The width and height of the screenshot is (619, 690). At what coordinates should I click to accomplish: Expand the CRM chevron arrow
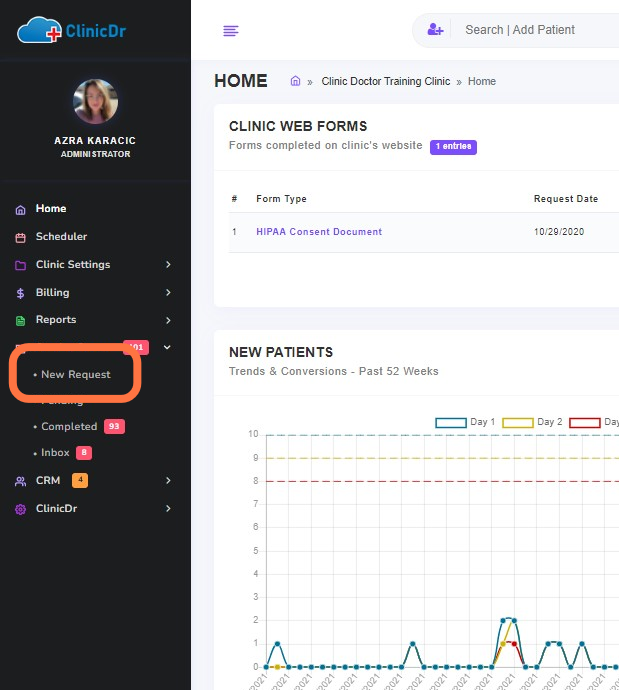pos(168,481)
